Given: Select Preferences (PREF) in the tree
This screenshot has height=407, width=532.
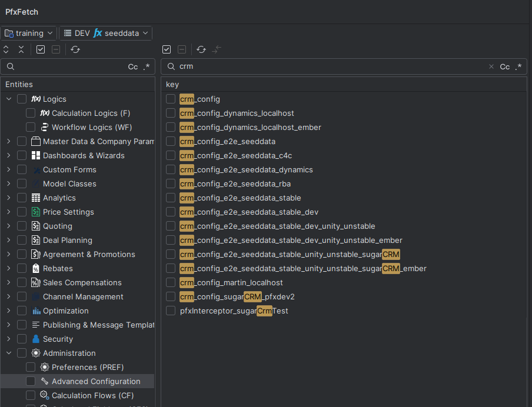Looking at the screenshot, I should (x=88, y=367).
